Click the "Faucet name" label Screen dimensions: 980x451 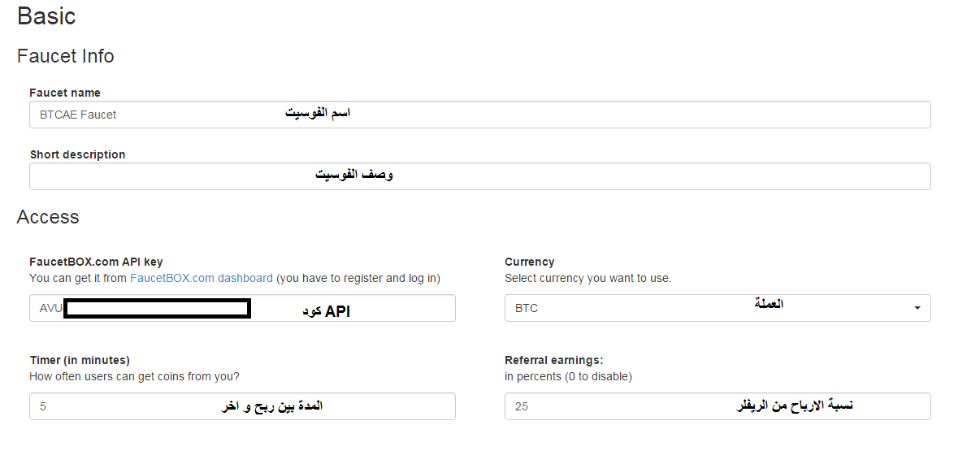click(65, 93)
